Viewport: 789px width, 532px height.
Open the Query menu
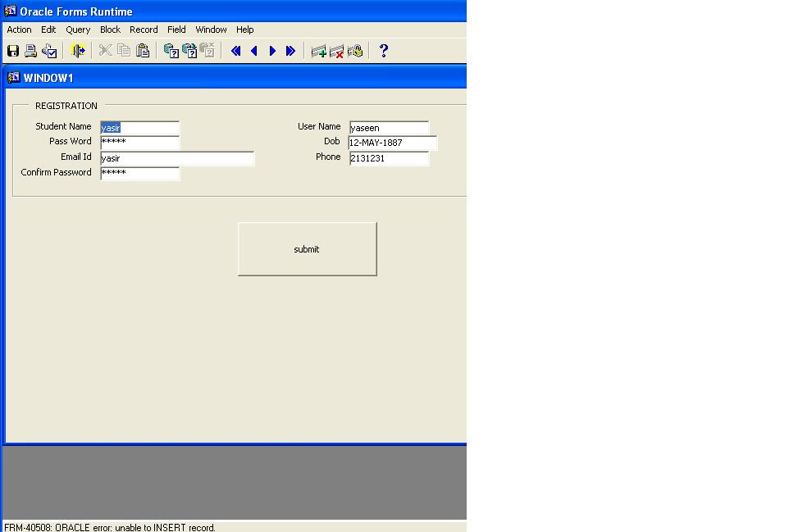pos(78,30)
